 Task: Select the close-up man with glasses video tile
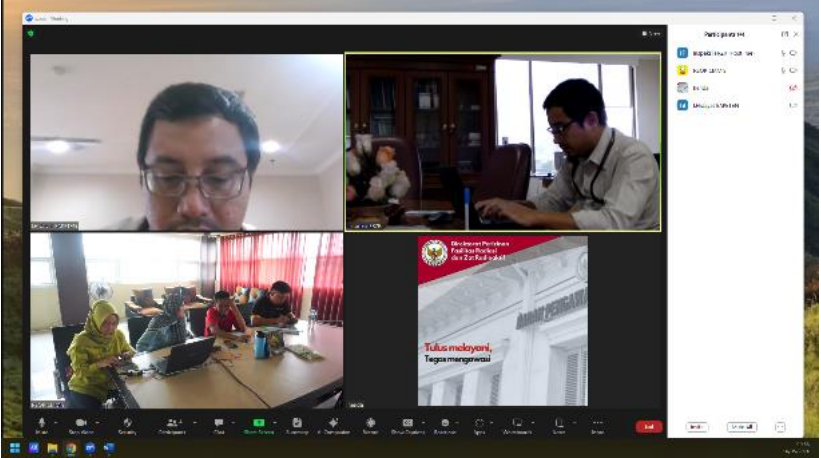pyautogui.click(x=186, y=142)
